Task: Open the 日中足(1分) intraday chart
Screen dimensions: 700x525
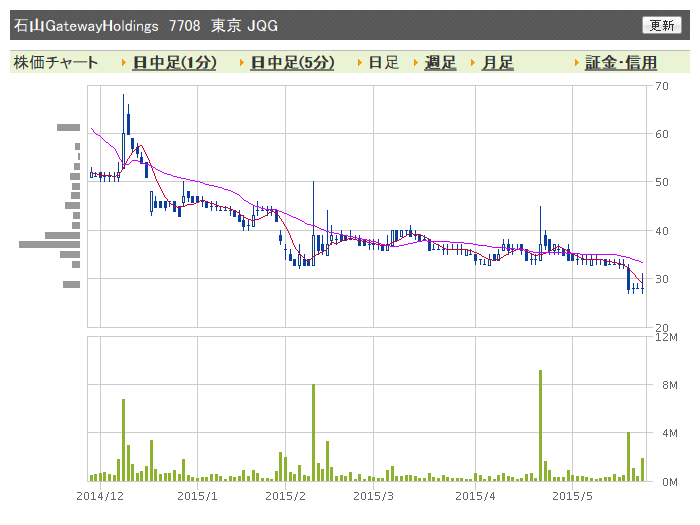Action: [175, 62]
